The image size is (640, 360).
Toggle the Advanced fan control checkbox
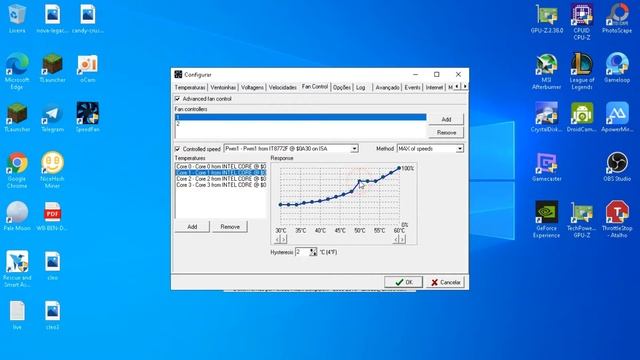pos(177,99)
